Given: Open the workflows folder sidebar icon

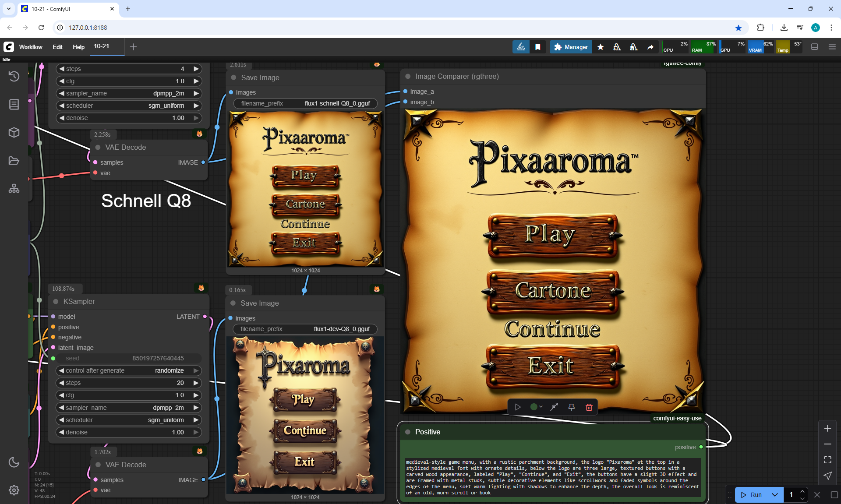Looking at the screenshot, I should click(x=14, y=160).
